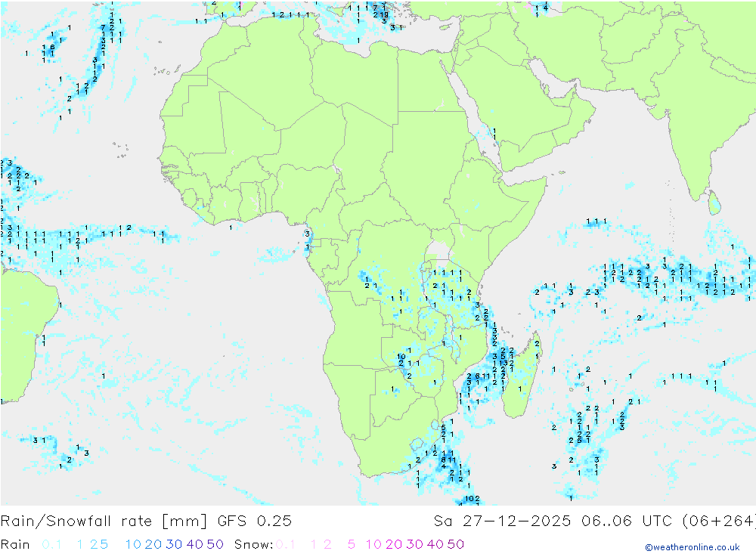756x554 pixels.
Task: Pick the snow 20 legend value
Action: click(394, 544)
